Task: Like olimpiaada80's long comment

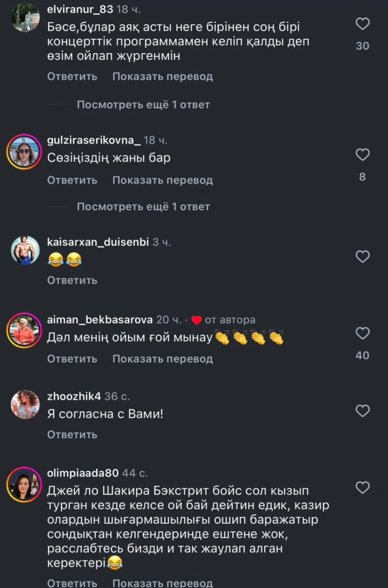Action: tap(363, 488)
